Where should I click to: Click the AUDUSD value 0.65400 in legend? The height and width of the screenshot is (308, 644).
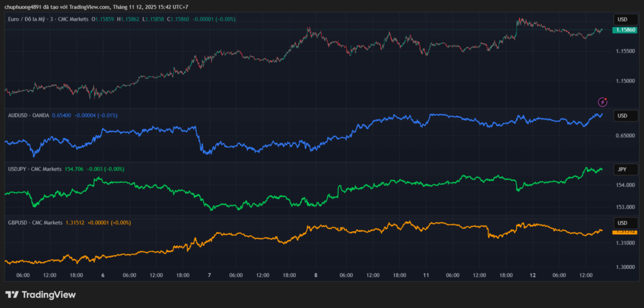62,115
